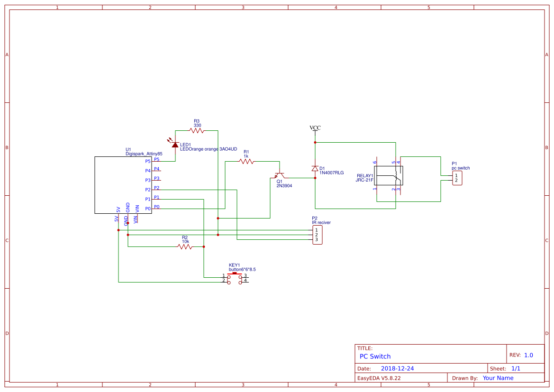This screenshot has width=554, height=392.
Task: Select the LED1 orange LED symbol
Action: (x=175, y=145)
